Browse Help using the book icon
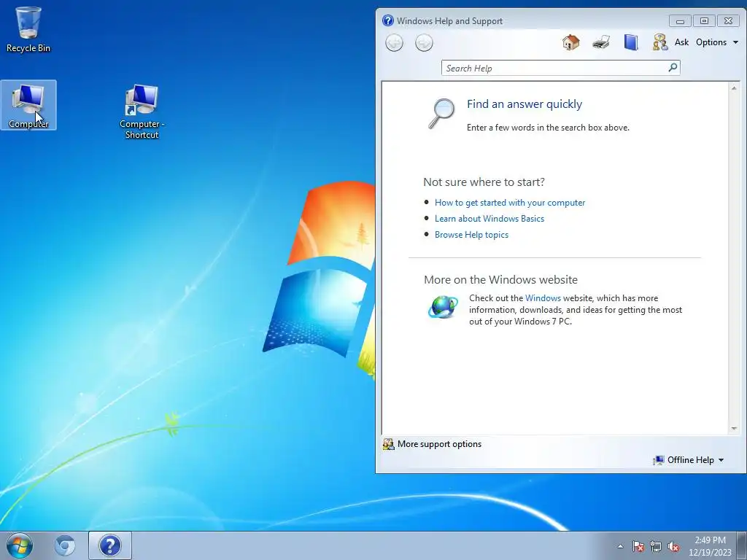The width and height of the screenshot is (747, 560). pos(631,42)
